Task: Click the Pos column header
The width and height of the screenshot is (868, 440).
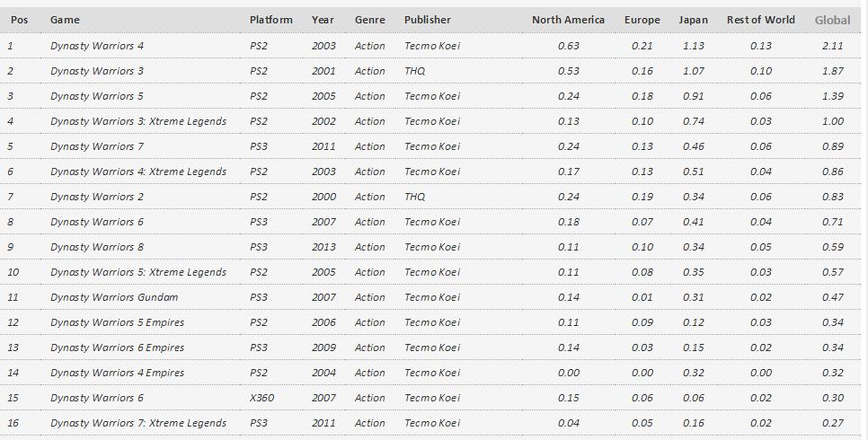Action: [20, 20]
